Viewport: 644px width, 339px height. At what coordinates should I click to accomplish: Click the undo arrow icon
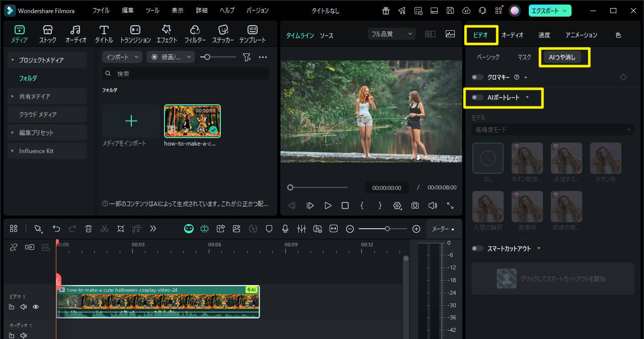(x=56, y=229)
